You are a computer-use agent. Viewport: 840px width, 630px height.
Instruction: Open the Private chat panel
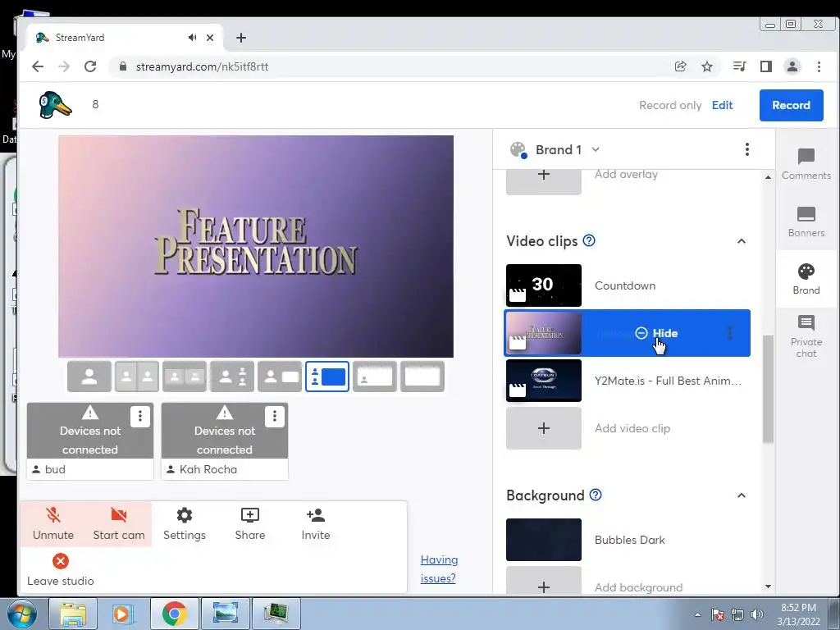pos(806,336)
